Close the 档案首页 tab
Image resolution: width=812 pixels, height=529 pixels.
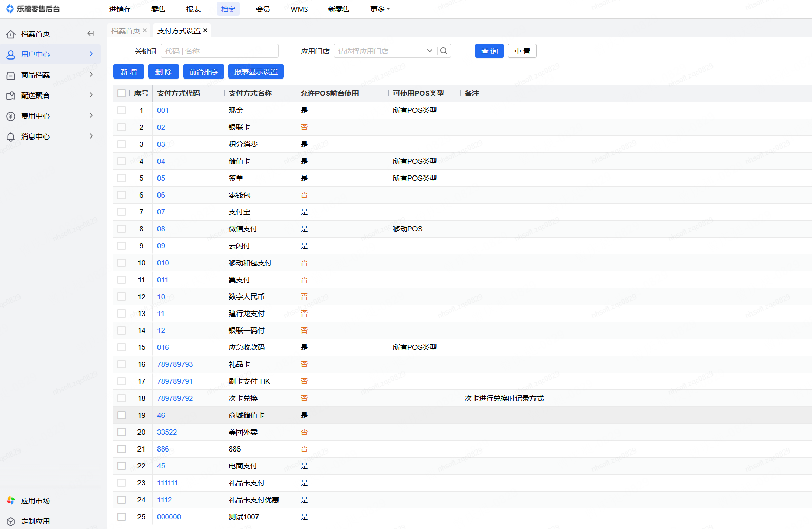point(145,31)
